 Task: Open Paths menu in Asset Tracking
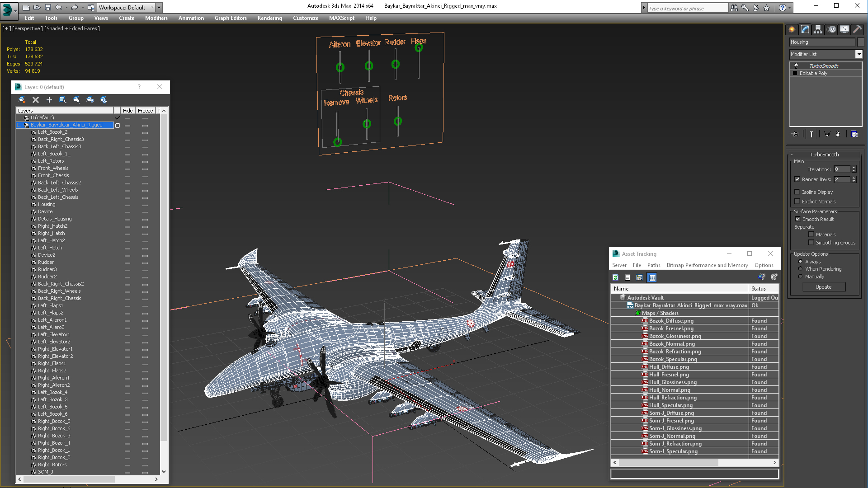(654, 265)
